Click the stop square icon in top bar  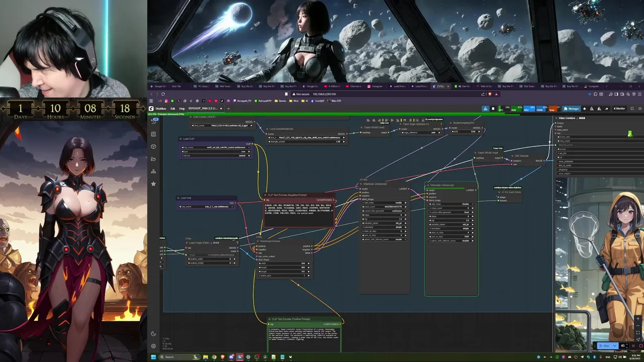coord(493,109)
